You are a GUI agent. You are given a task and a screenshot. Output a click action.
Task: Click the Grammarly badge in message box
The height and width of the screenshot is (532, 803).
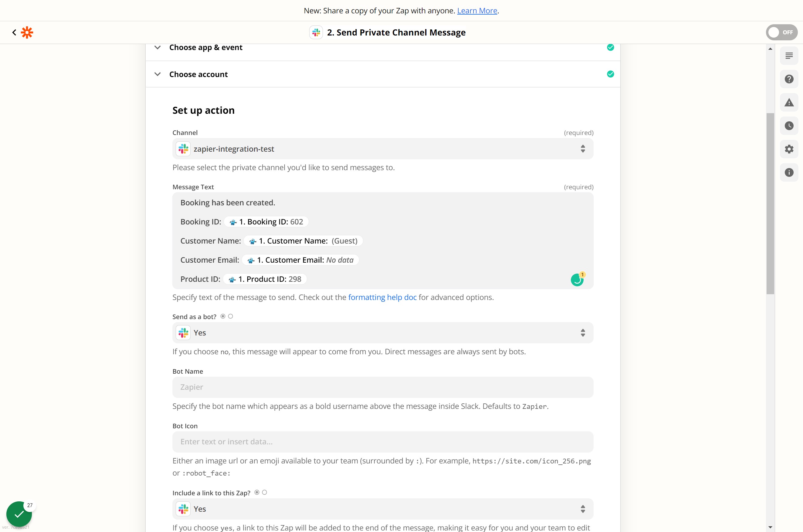pos(577,280)
